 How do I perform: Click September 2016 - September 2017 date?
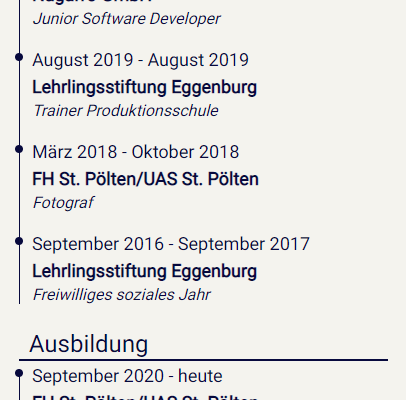171,244
